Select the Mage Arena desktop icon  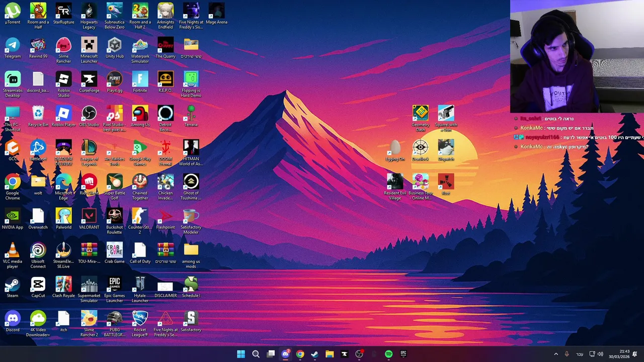[216, 14]
